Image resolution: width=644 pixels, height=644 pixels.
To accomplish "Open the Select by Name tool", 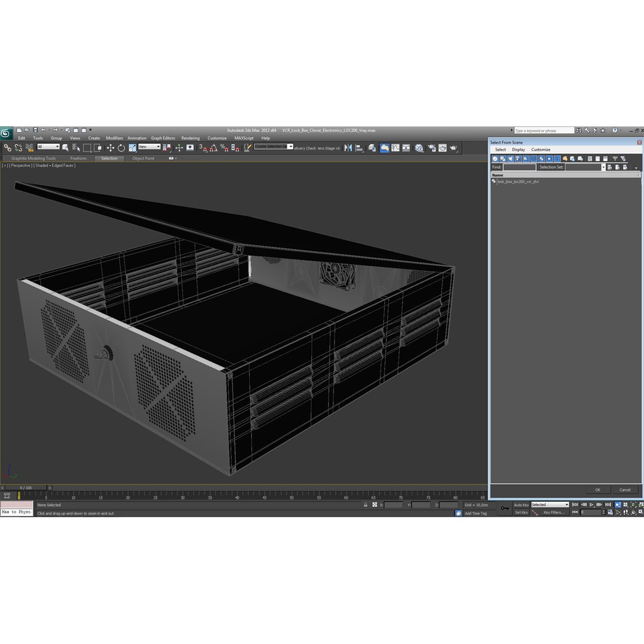I will (x=76, y=148).
